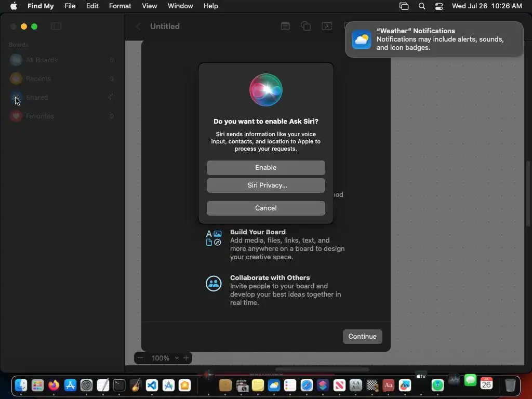Open the Edit menu

click(x=92, y=6)
